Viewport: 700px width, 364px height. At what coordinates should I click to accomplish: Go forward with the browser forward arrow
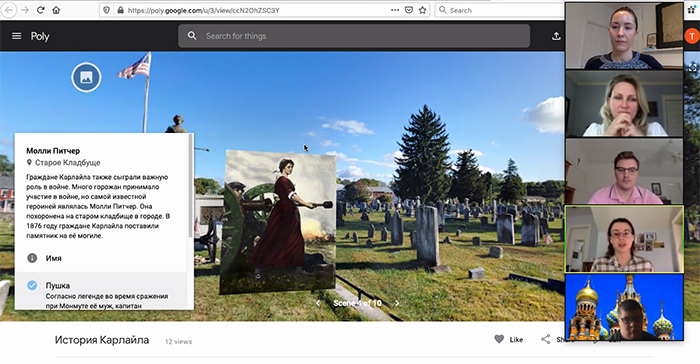click(x=25, y=10)
